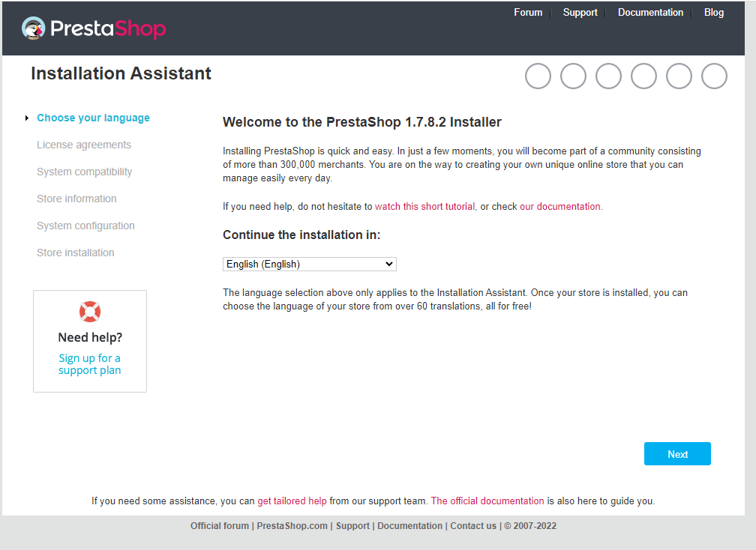
Task: Visit the Blog from the top navigation
Action: [x=713, y=13]
